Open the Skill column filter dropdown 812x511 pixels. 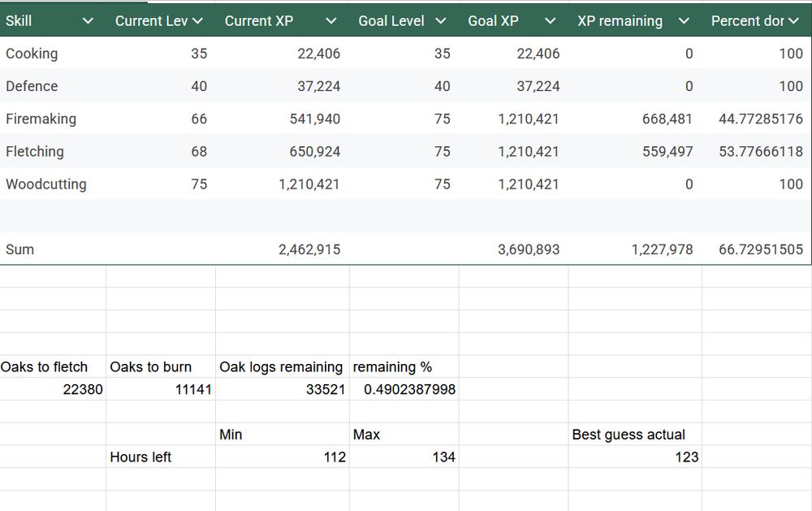tap(88, 21)
